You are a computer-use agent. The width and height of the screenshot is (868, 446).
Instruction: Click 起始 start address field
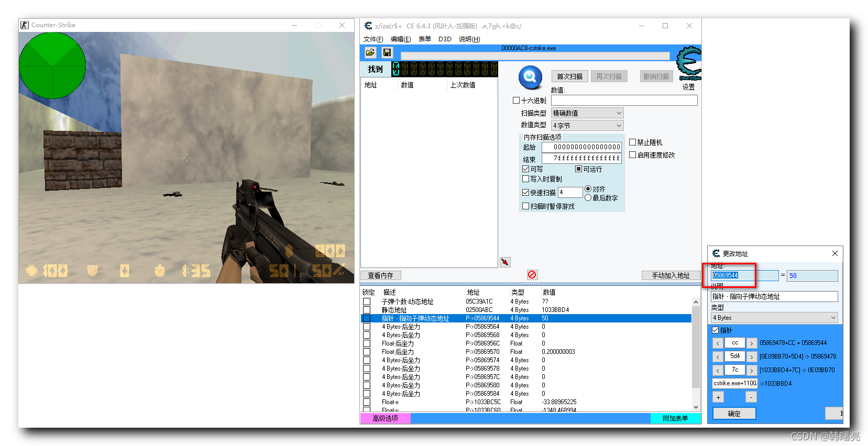(581, 147)
